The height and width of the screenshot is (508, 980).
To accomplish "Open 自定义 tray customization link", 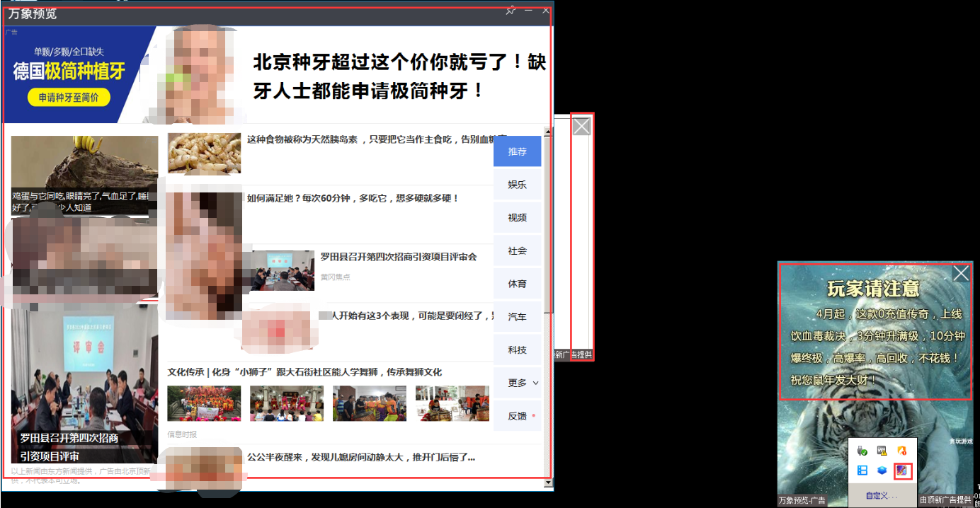I will [881, 496].
